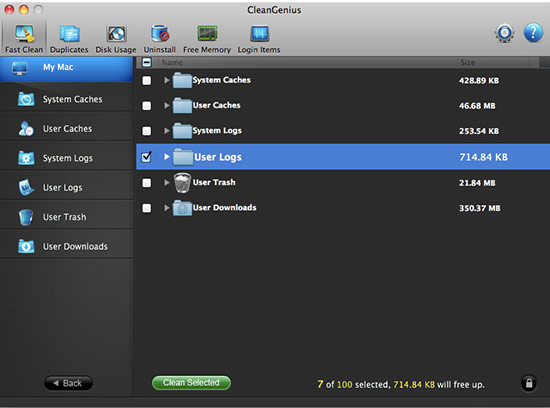The height and width of the screenshot is (408, 550).
Task: Click the 21.84 MB size value
Action: 477,183
